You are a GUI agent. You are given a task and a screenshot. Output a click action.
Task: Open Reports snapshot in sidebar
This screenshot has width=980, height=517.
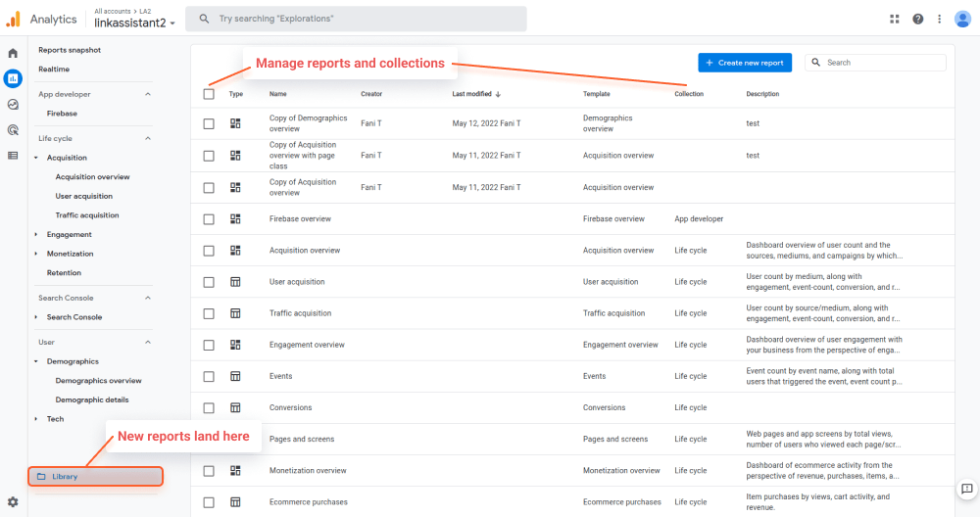coord(70,50)
